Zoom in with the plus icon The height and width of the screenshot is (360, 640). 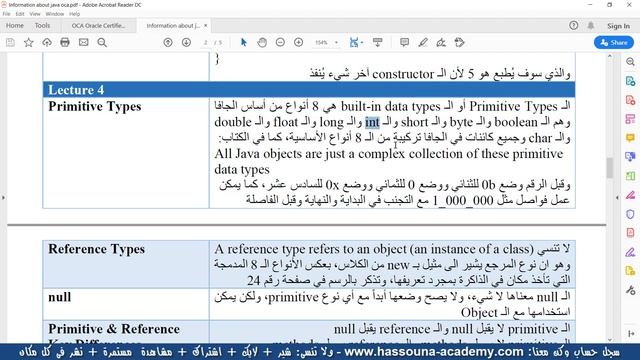pos(298,42)
